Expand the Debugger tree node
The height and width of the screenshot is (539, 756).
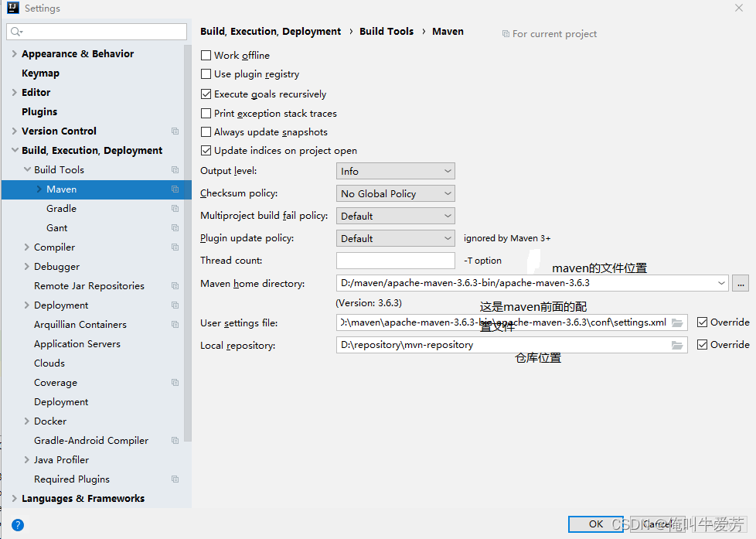26,266
